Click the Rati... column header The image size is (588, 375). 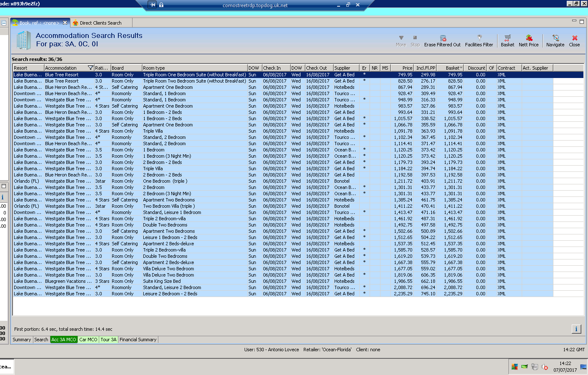(x=102, y=68)
